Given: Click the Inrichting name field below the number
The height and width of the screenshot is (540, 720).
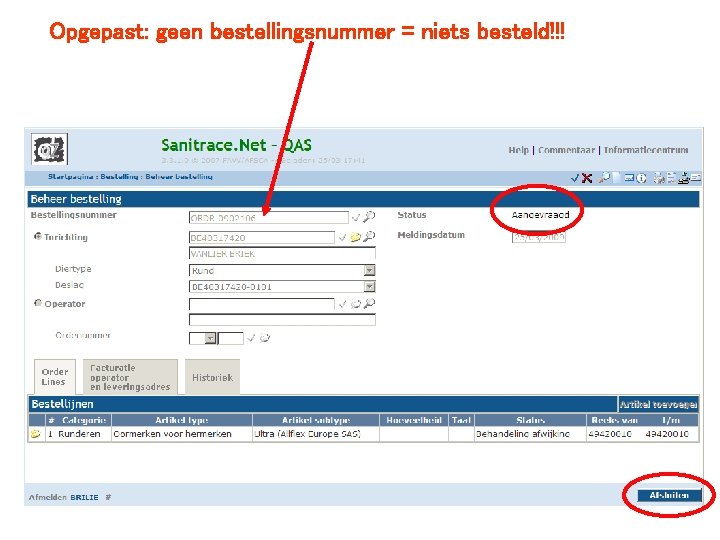Looking at the screenshot, I should click(x=282, y=253).
